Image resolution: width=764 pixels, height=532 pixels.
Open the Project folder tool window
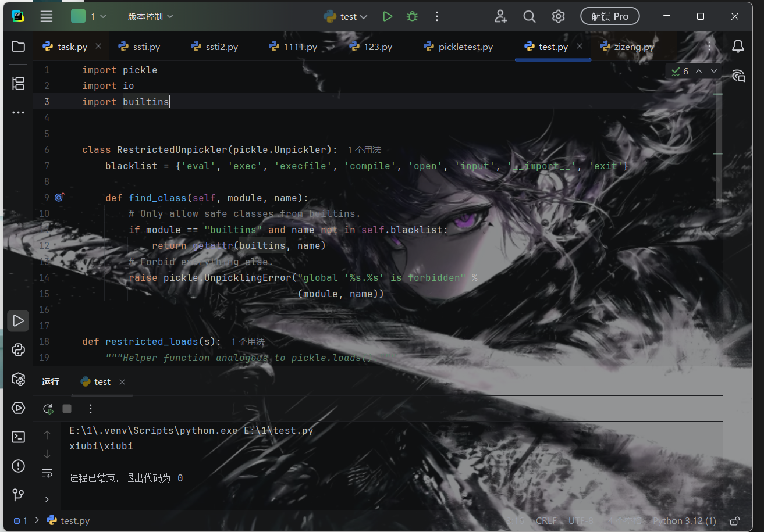pyautogui.click(x=18, y=47)
